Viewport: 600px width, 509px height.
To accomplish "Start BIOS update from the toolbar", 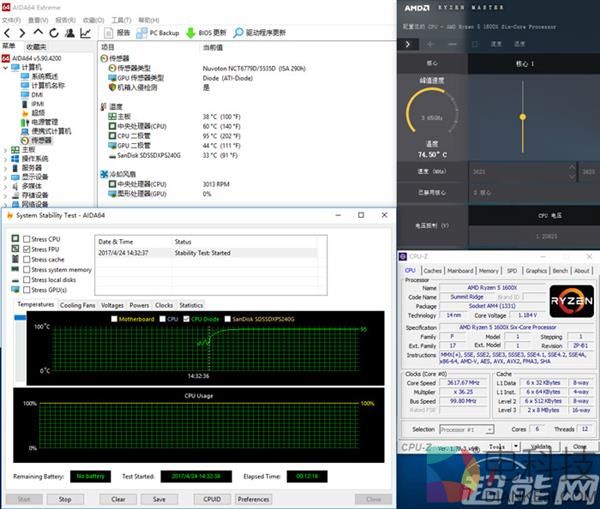I will click(x=206, y=33).
